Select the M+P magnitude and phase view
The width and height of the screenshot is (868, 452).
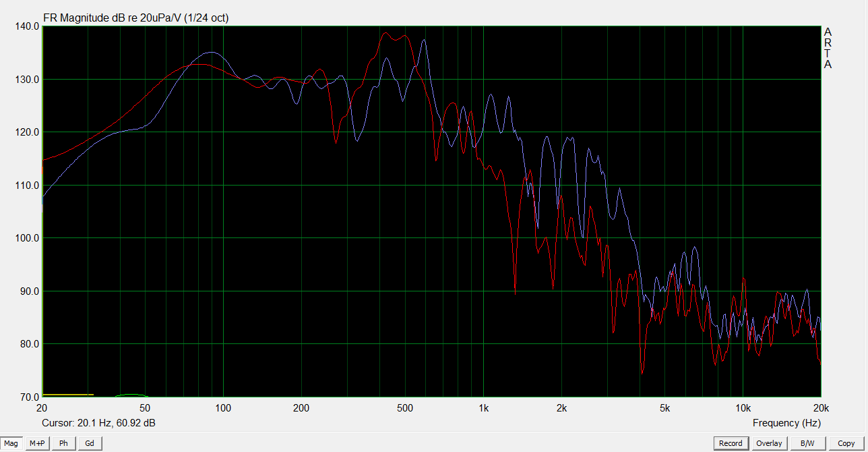(37, 443)
